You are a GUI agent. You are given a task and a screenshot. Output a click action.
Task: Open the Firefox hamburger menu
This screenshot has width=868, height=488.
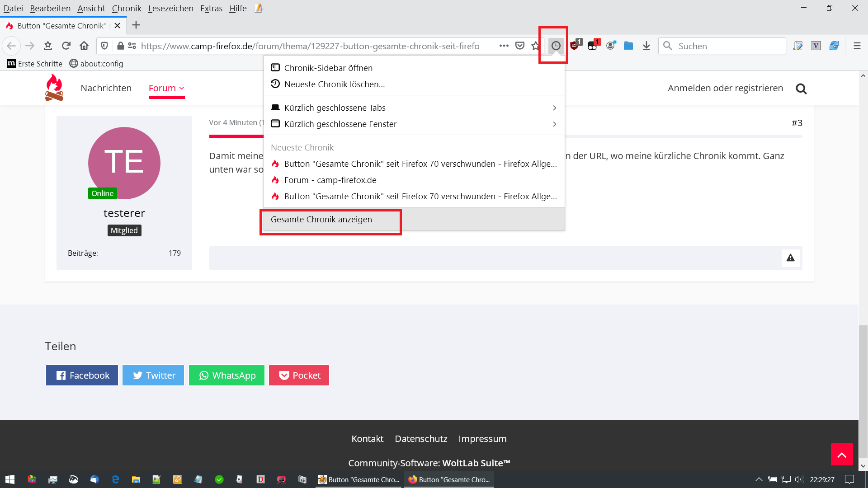tap(857, 46)
